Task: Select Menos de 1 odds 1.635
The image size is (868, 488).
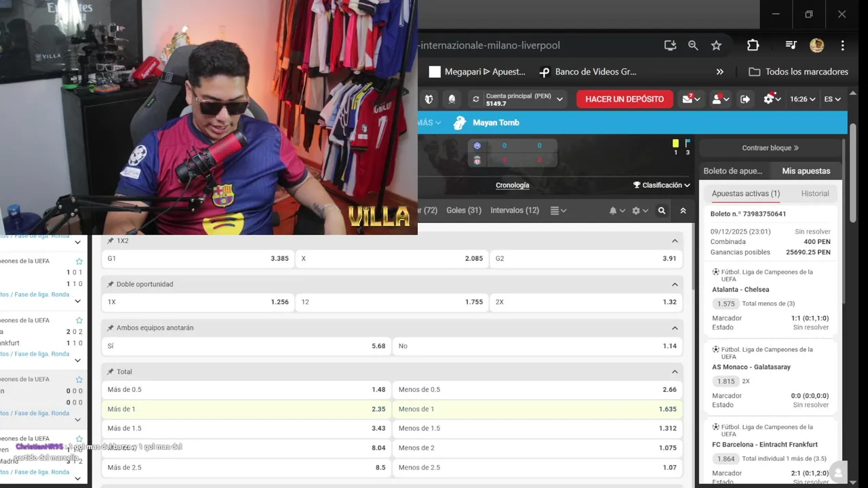Action: [x=537, y=409]
